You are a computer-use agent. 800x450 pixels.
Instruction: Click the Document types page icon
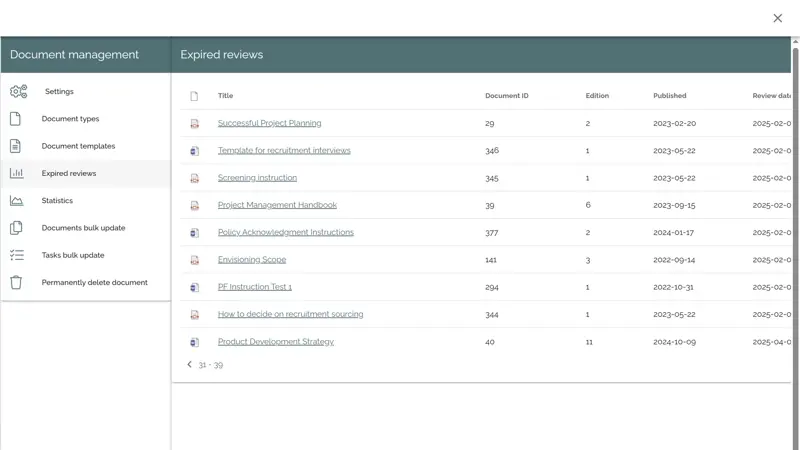point(15,119)
